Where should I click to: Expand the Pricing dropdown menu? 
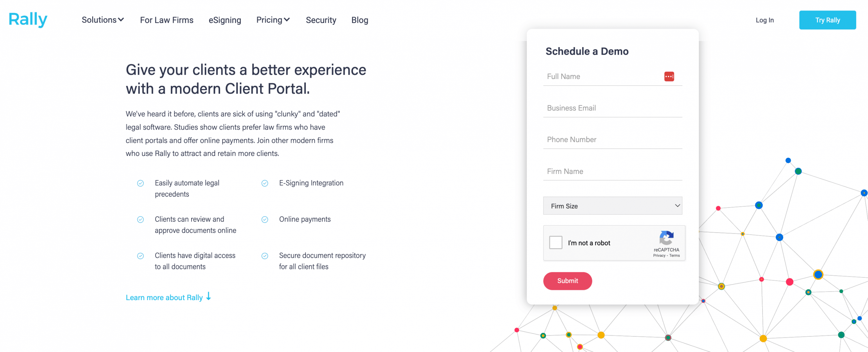pos(273,20)
